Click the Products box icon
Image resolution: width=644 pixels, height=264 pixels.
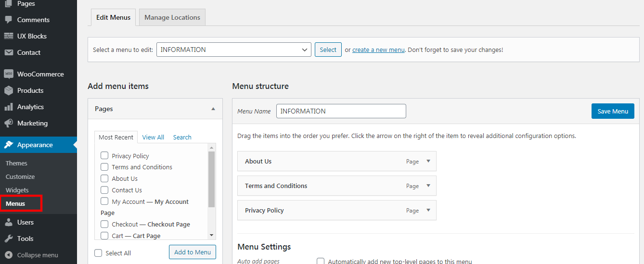click(x=8, y=90)
